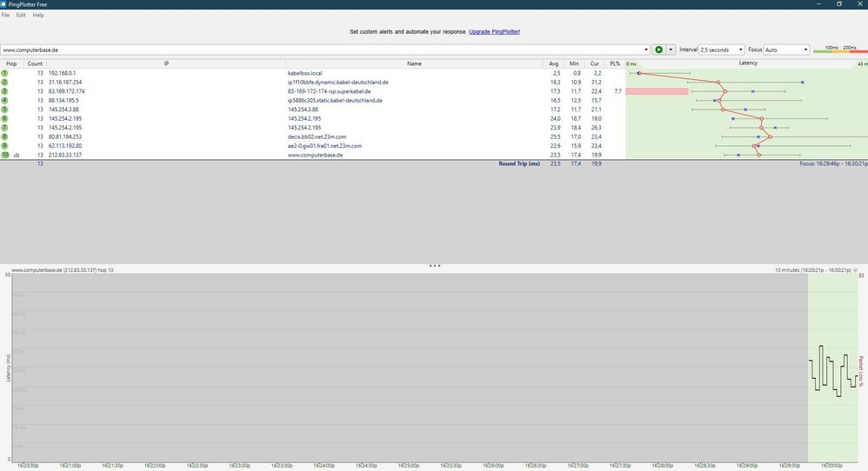Click the hop 1 green circle icon

(x=4, y=73)
